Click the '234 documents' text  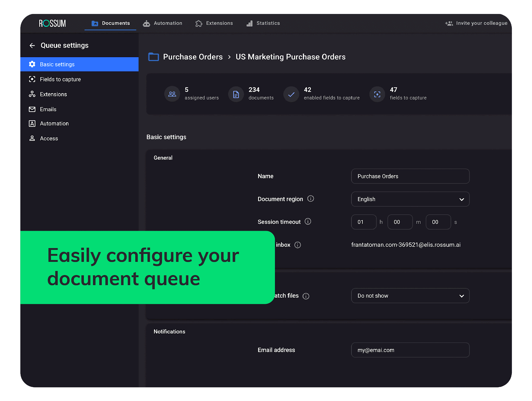[261, 93]
